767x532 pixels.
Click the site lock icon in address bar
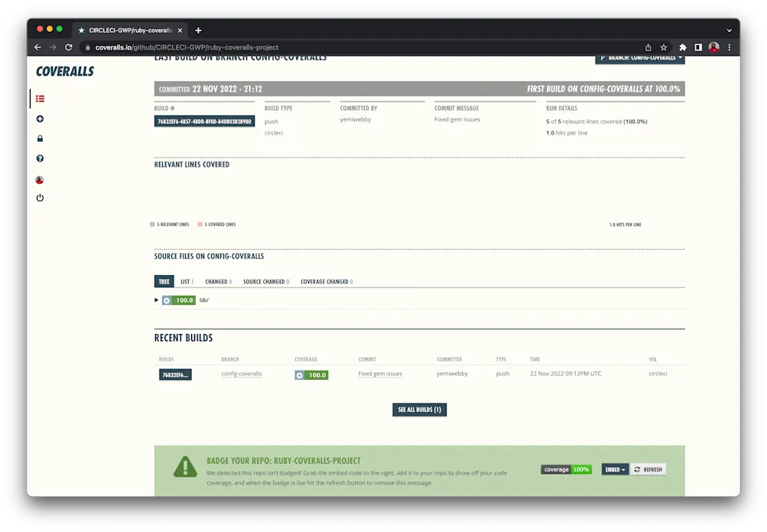(x=88, y=47)
